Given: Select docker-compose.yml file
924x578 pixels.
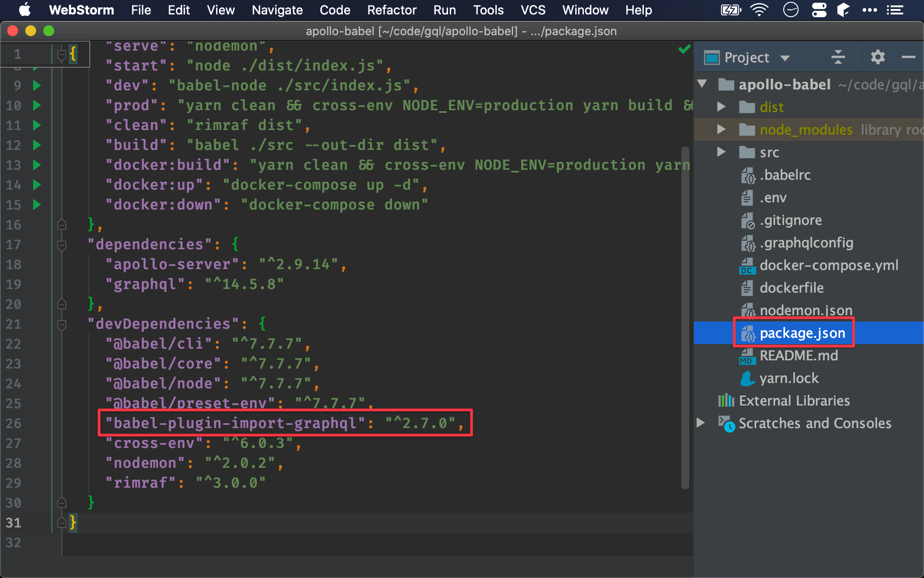Looking at the screenshot, I should pos(829,265).
